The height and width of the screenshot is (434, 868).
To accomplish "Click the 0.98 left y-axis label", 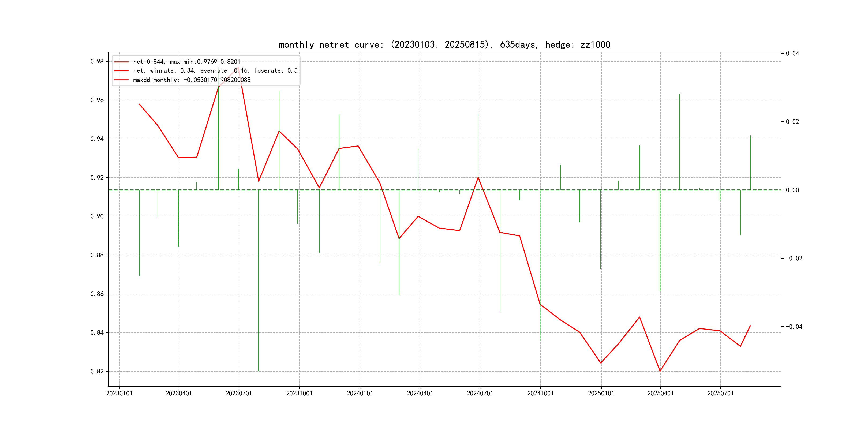I will pyautogui.click(x=97, y=61).
